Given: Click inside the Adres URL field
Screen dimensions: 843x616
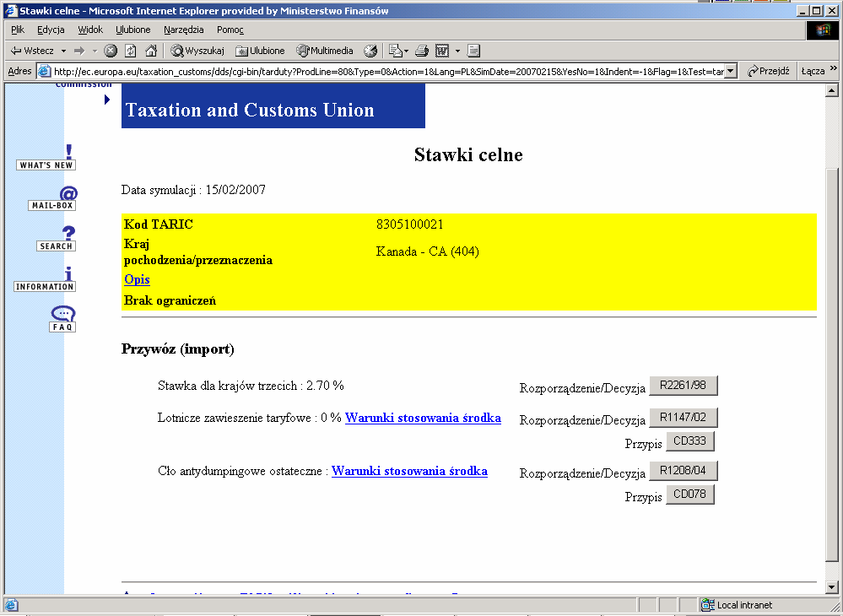Looking at the screenshot, I should (x=388, y=71).
